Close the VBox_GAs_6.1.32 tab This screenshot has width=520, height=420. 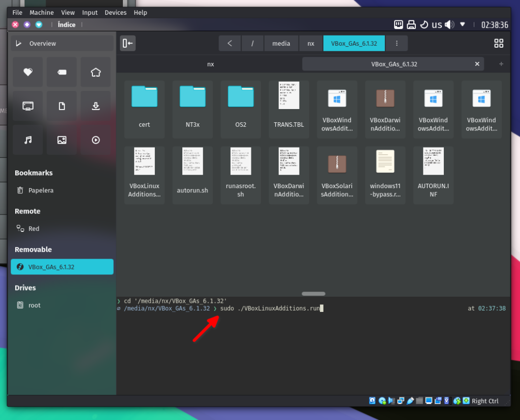[x=477, y=64]
